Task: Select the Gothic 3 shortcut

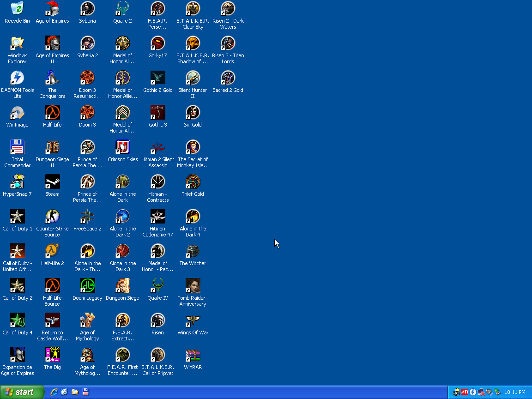Action: tap(158, 113)
